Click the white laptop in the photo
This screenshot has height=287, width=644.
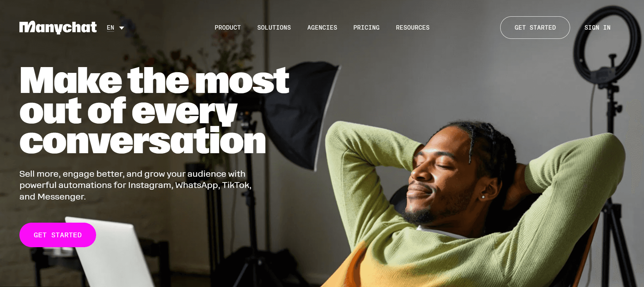click(109, 252)
